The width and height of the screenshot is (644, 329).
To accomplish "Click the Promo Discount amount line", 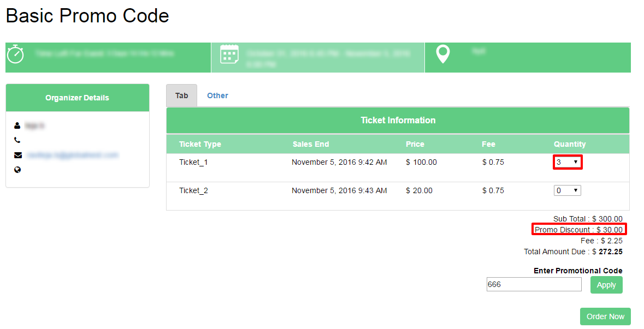I will (578, 230).
